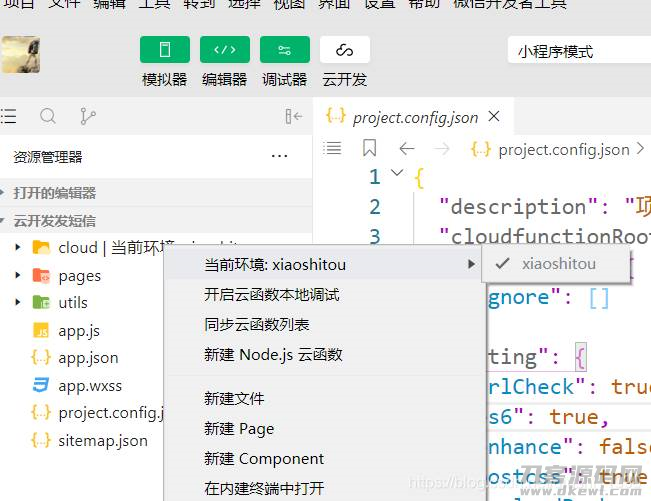
Task: Toggle the editor panel button
Action: click(225, 49)
